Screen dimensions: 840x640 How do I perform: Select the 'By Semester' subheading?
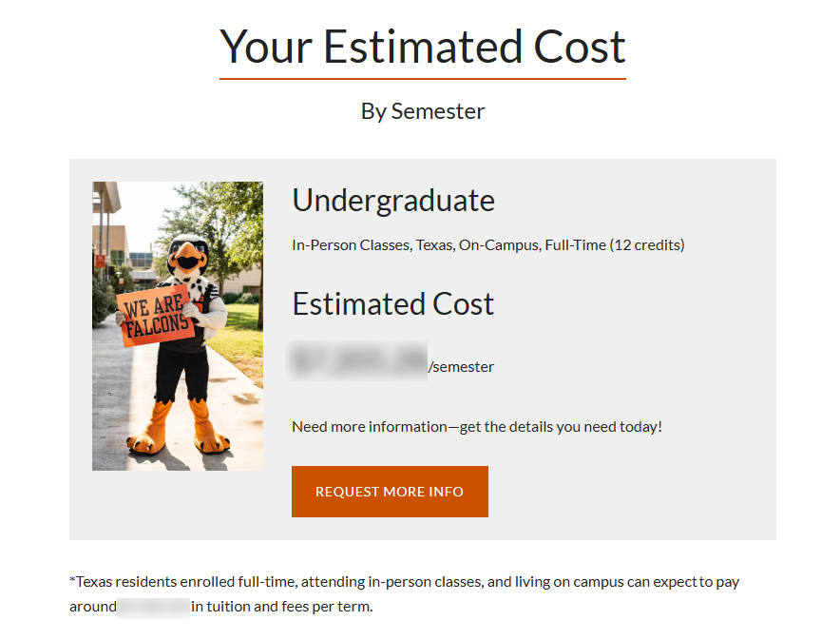point(422,111)
